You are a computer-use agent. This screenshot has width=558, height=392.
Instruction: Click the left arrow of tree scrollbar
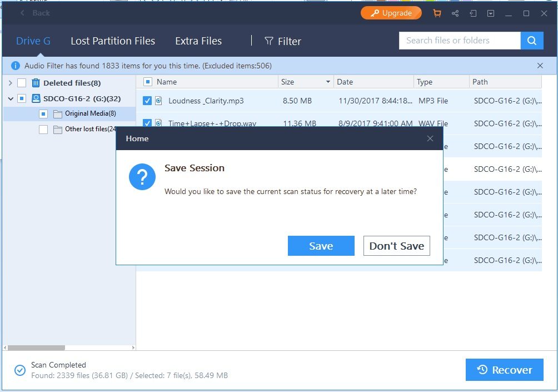pyautogui.click(x=5, y=348)
